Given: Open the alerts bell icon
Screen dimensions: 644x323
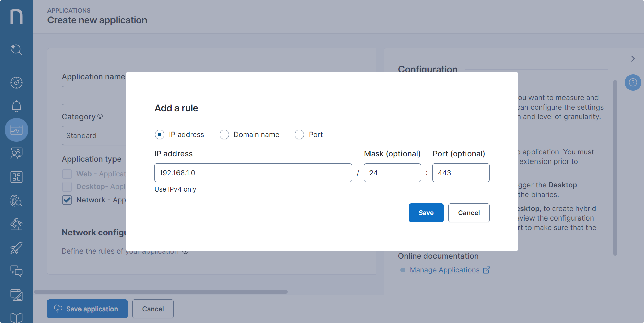Looking at the screenshot, I should click(16, 106).
